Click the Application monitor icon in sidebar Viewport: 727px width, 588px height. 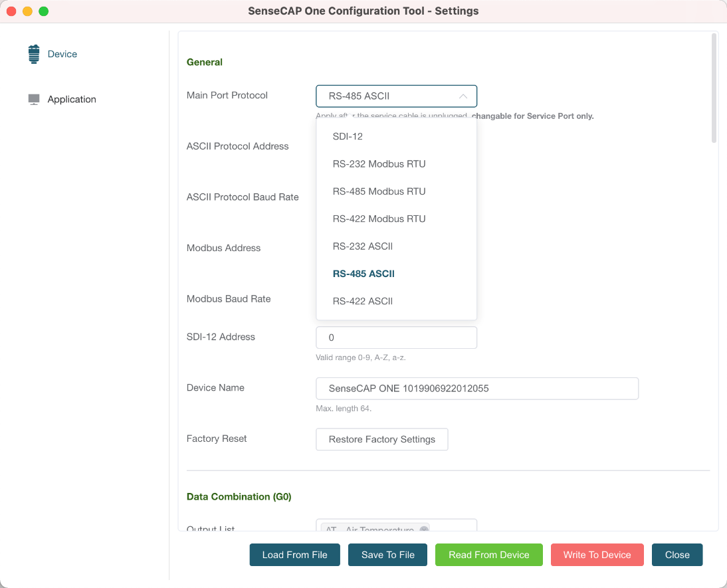[34, 99]
